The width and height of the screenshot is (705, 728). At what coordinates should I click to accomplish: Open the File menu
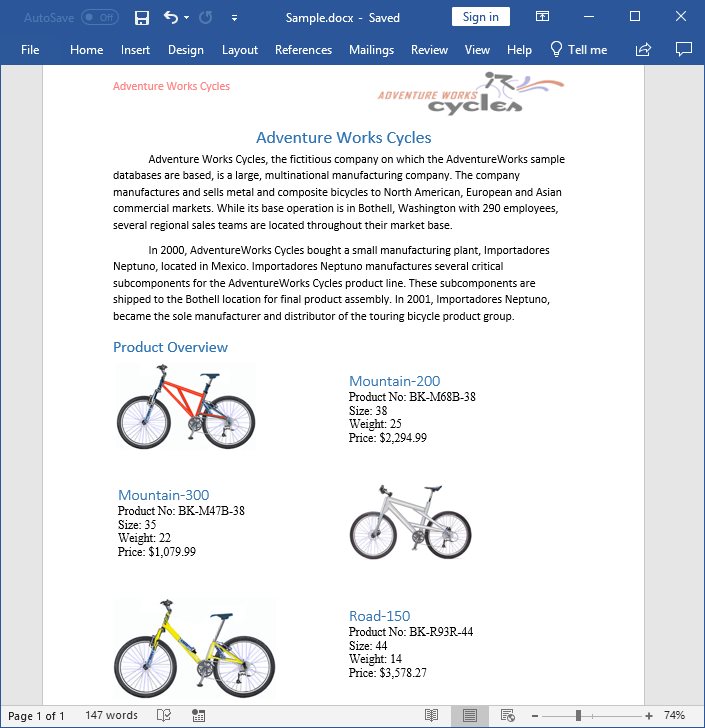(x=30, y=50)
